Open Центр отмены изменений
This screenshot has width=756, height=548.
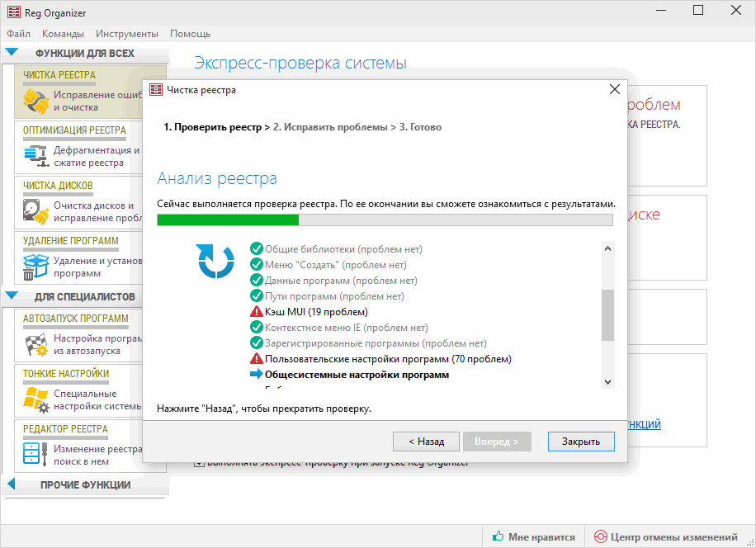pyautogui.click(x=666, y=536)
